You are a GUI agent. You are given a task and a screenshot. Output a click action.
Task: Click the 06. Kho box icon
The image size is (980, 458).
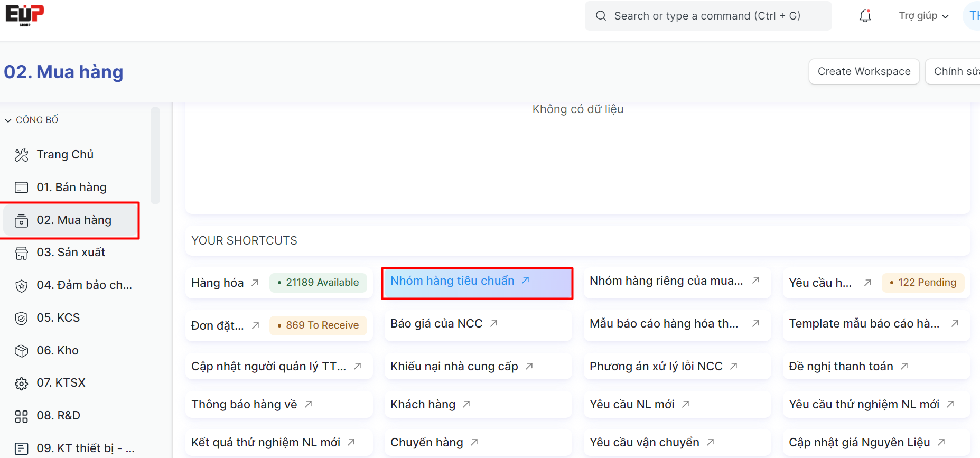coord(22,351)
